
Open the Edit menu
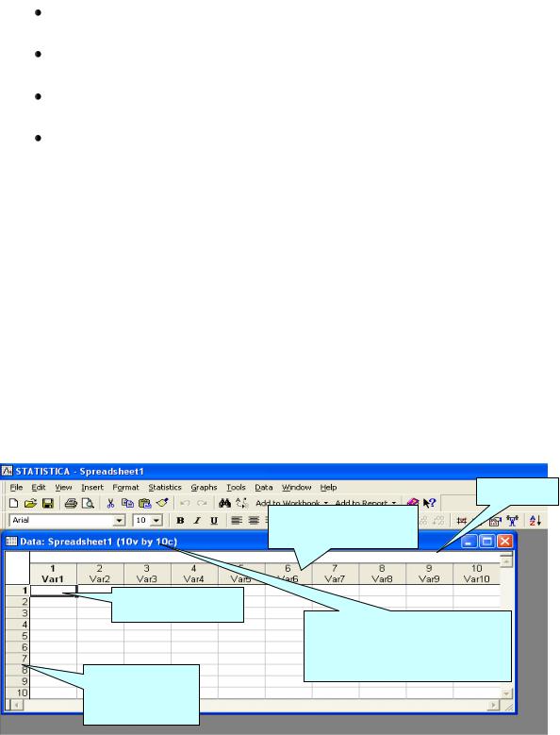coord(39,488)
